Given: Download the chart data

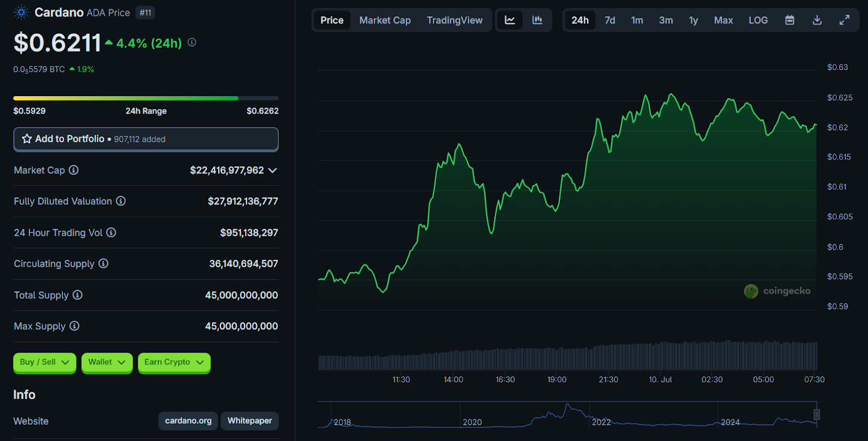Looking at the screenshot, I should click(817, 20).
